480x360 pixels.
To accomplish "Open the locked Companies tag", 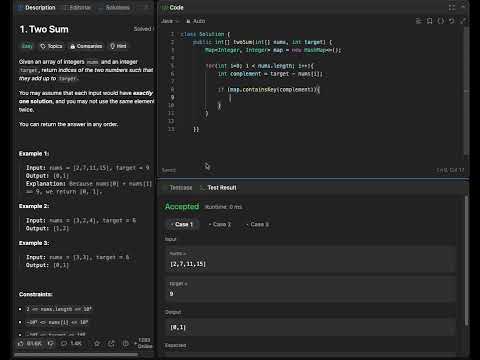I will pos(86,46).
